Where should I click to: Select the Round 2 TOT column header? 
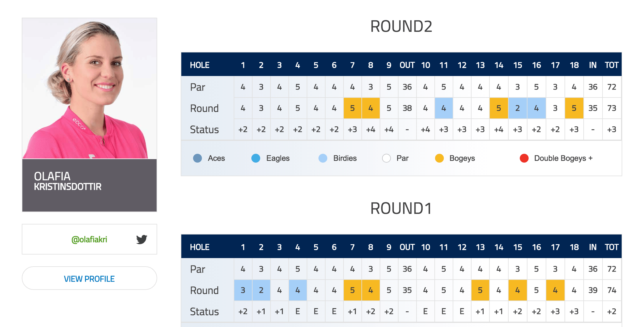point(612,65)
